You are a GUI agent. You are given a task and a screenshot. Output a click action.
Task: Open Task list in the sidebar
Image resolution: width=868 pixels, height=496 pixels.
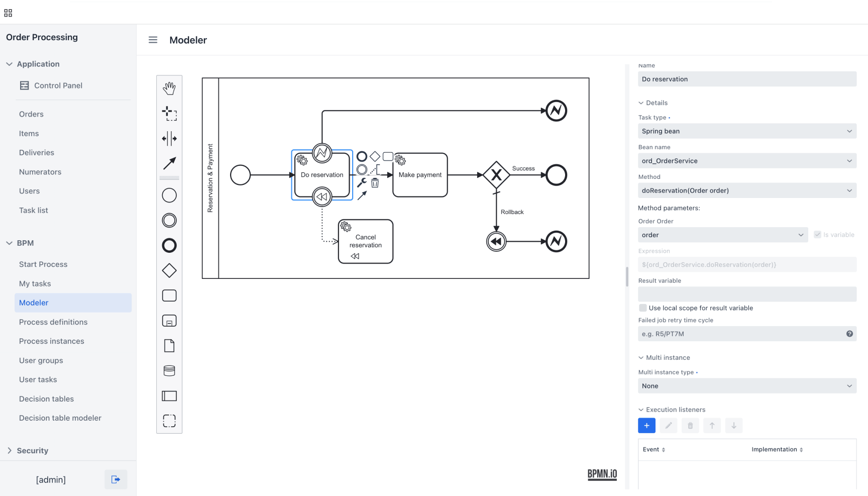[34, 211]
